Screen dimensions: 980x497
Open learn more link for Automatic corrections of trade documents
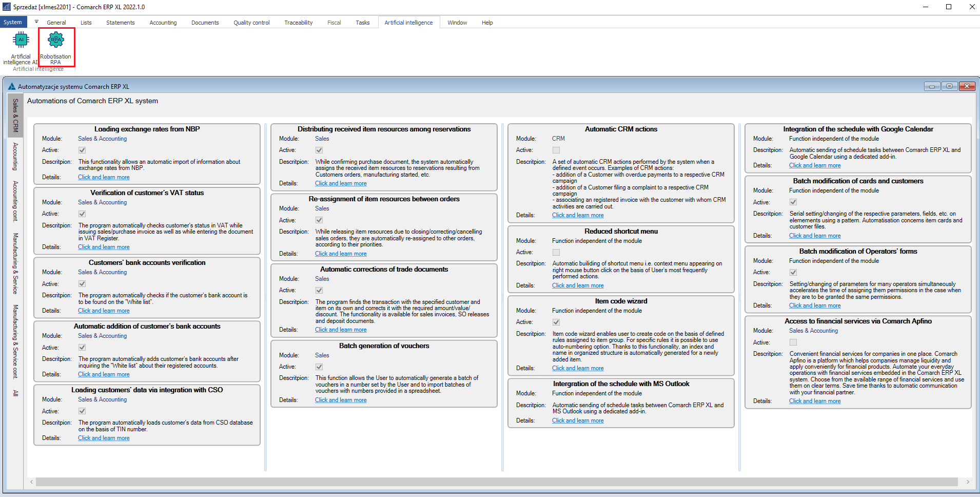click(x=341, y=330)
